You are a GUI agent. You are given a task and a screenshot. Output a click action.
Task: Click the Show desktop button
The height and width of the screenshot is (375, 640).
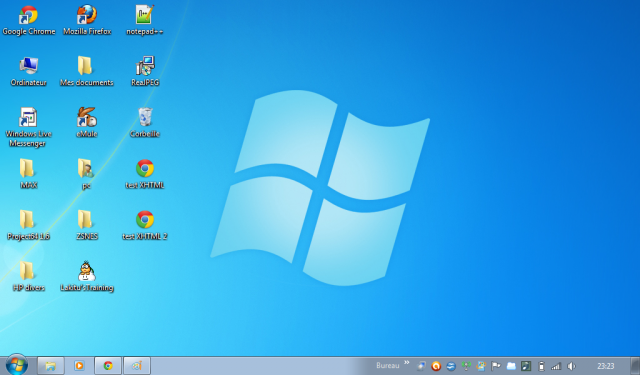[635, 366]
